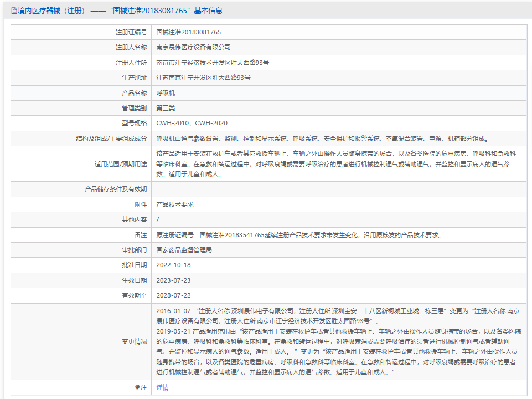This screenshot has height=399, width=532.
Task: Click the 注册人住所 address value
Action: tap(213, 63)
